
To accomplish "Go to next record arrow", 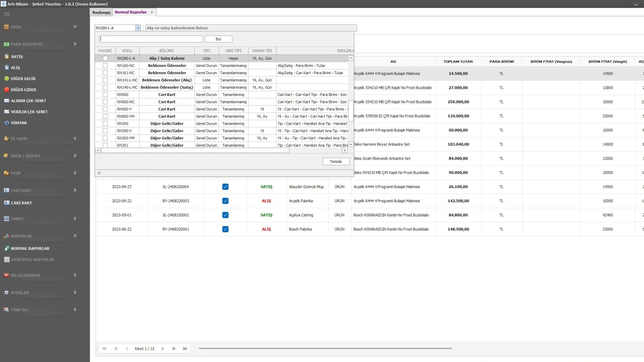I will tap(163, 349).
